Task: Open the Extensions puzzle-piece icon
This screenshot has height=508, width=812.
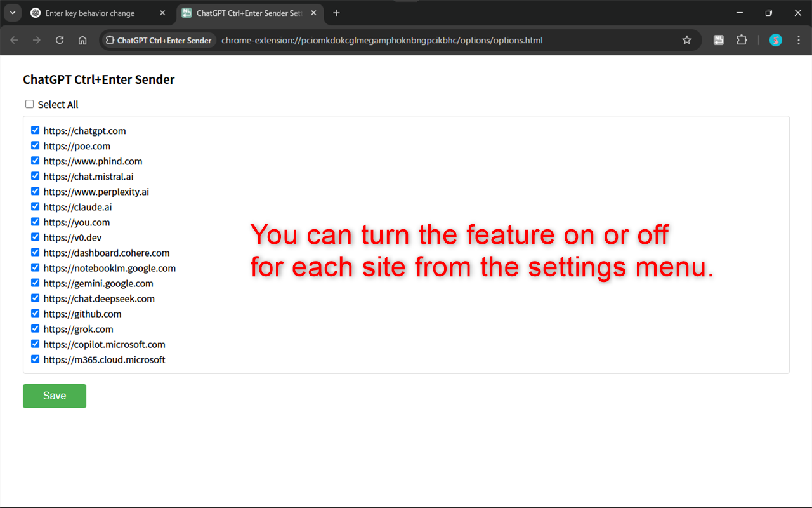Action: click(x=742, y=39)
